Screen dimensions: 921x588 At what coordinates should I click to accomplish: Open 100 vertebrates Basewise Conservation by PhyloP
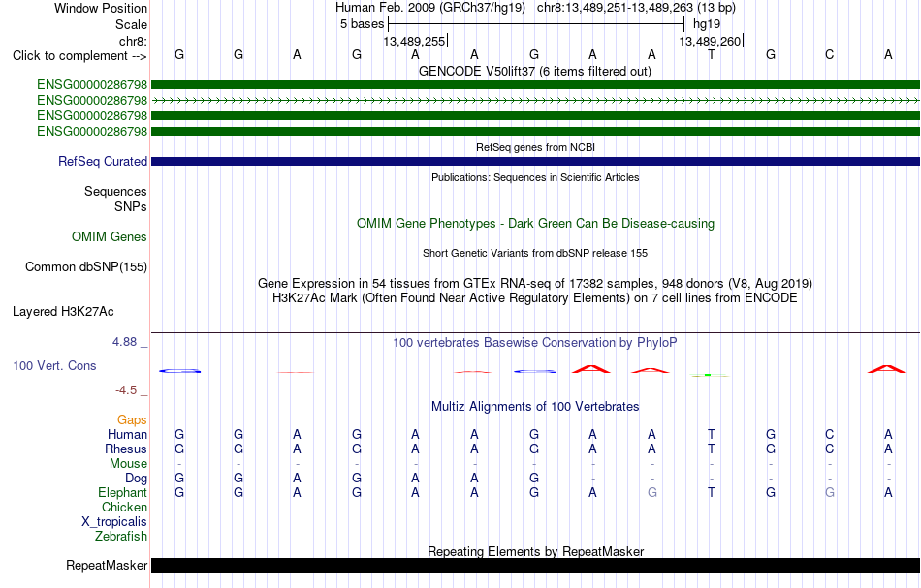535,342
